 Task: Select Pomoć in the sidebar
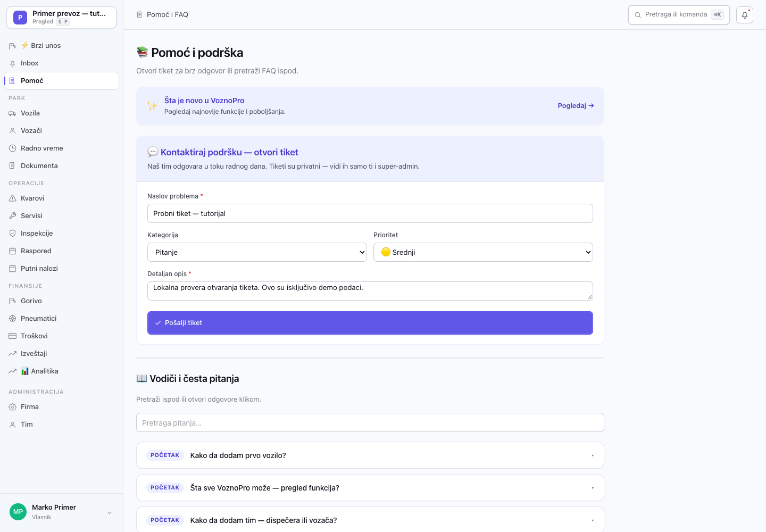click(62, 81)
